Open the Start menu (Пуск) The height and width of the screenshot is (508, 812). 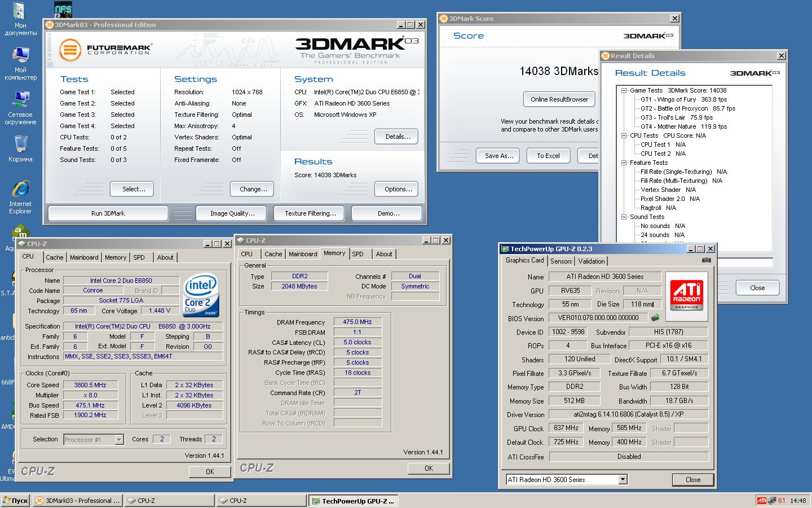[x=15, y=501]
